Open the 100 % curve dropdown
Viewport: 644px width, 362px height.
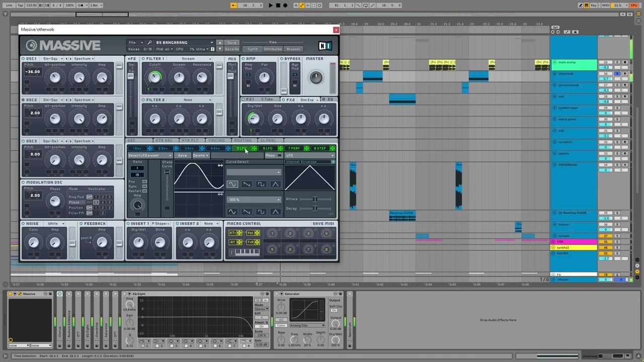point(254,200)
